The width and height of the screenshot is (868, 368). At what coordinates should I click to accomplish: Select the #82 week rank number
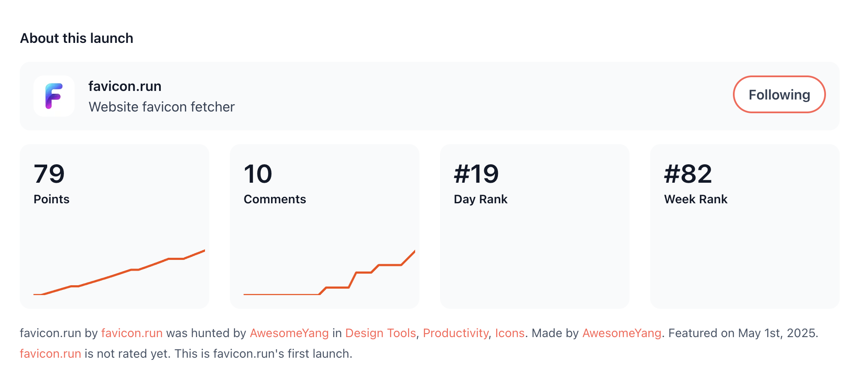pos(687,174)
